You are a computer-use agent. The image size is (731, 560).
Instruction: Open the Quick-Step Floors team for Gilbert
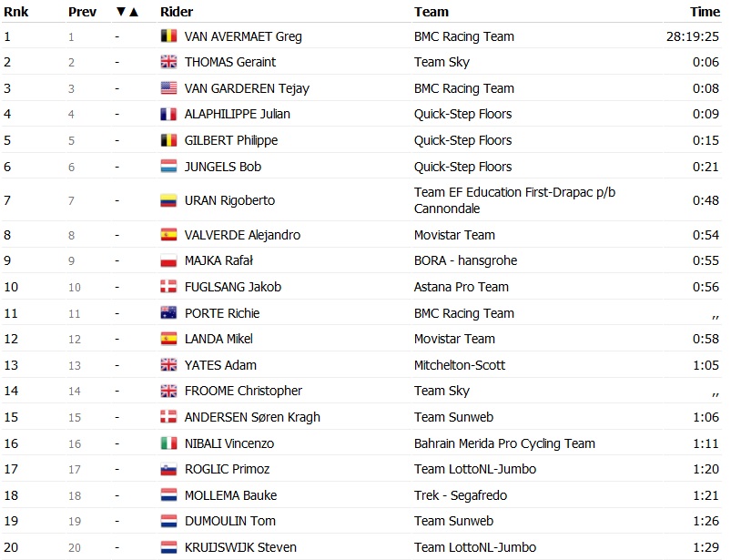click(462, 140)
